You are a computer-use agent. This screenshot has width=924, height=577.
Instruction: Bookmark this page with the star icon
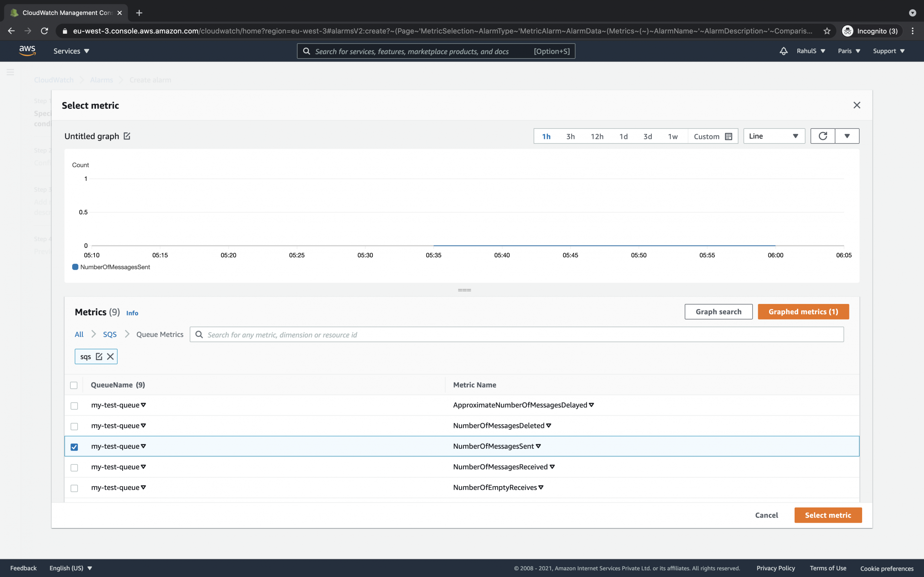click(x=827, y=31)
